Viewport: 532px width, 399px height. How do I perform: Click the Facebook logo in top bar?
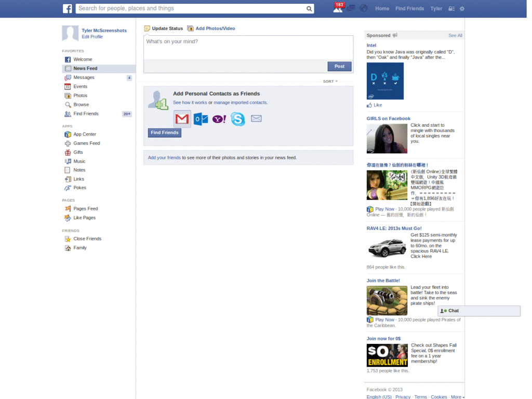coord(67,8)
